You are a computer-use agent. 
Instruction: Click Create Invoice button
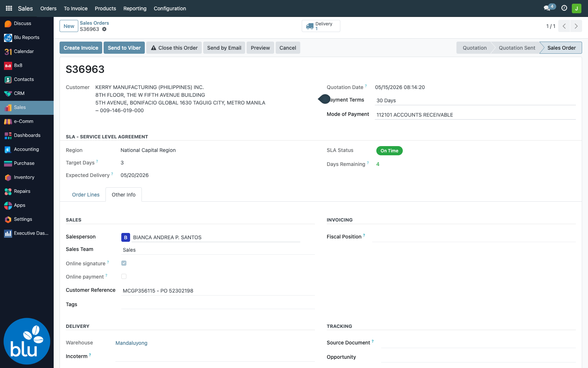coord(81,48)
